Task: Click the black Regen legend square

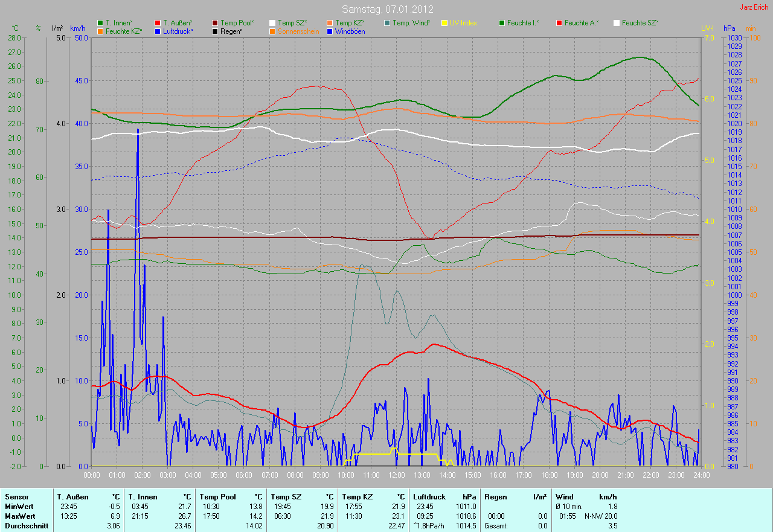Action: 215,31
